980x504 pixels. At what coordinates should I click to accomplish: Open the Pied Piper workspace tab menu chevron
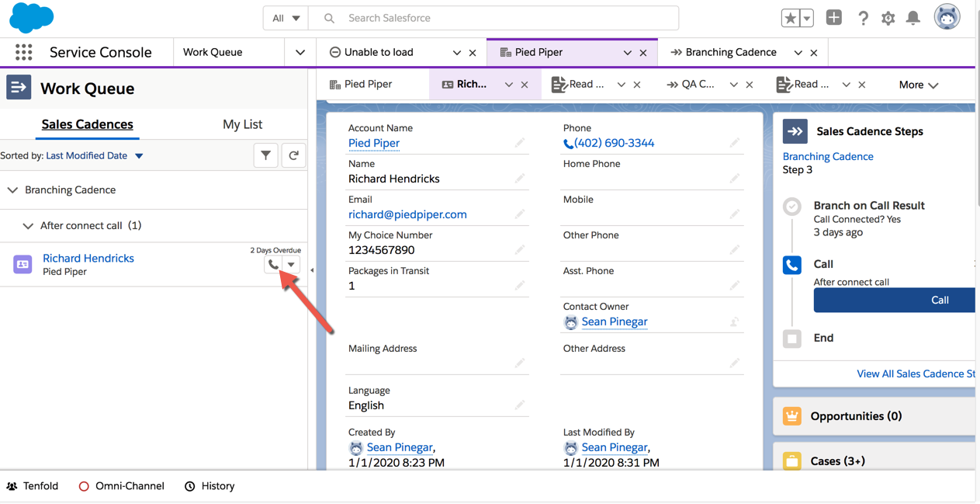pos(627,53)
